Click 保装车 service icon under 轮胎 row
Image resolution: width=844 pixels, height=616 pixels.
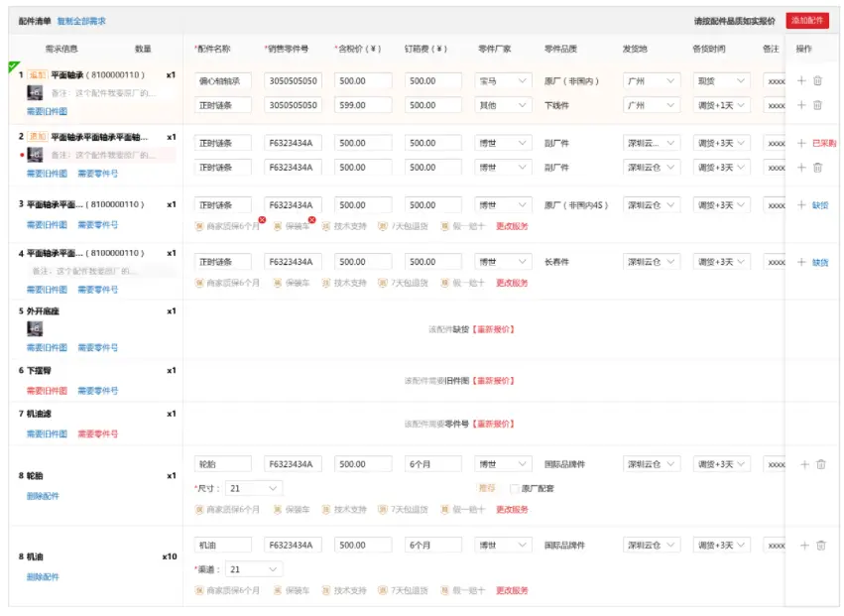click(x=278, y=510)
